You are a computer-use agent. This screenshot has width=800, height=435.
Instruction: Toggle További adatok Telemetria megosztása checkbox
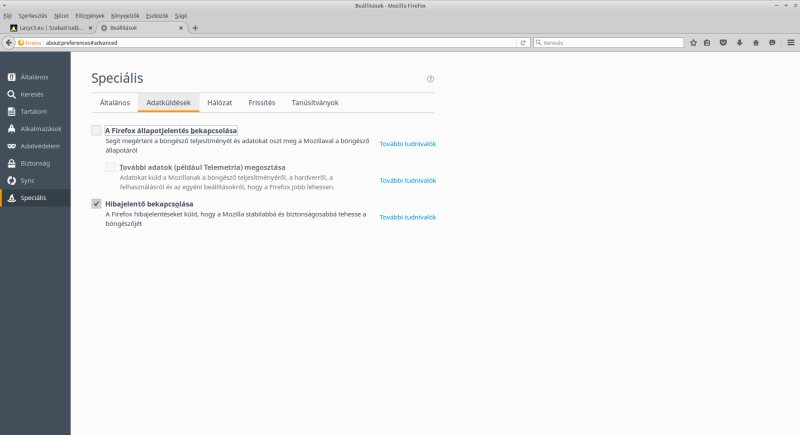110,167
